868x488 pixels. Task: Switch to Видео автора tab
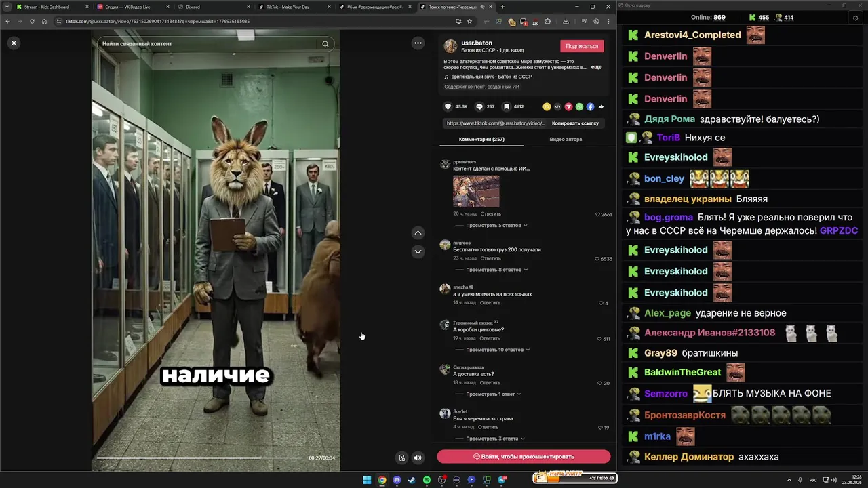(x=566, y=139)
